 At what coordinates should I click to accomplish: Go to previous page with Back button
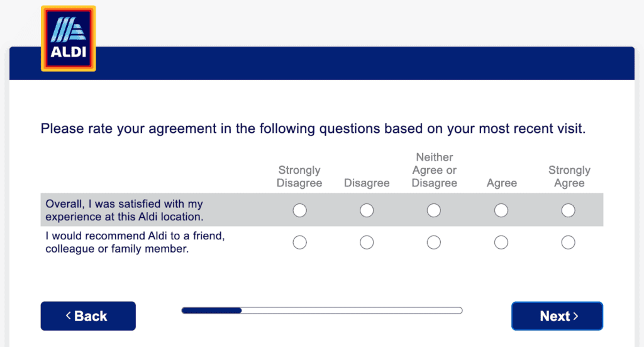88,316
